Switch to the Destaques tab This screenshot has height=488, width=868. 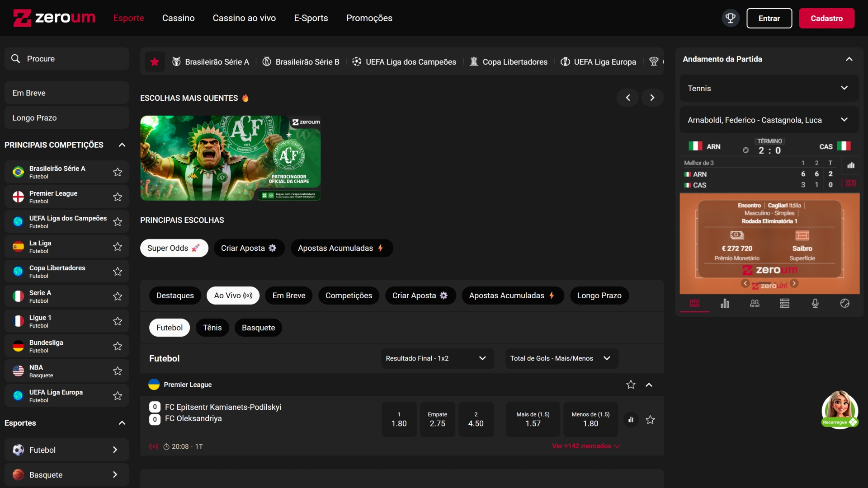(175, 296)
